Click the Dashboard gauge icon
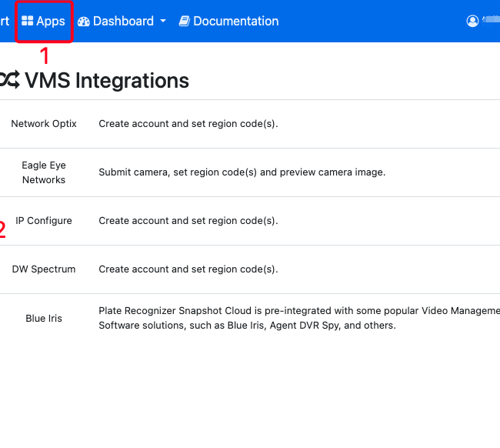 tap(84, 22)
